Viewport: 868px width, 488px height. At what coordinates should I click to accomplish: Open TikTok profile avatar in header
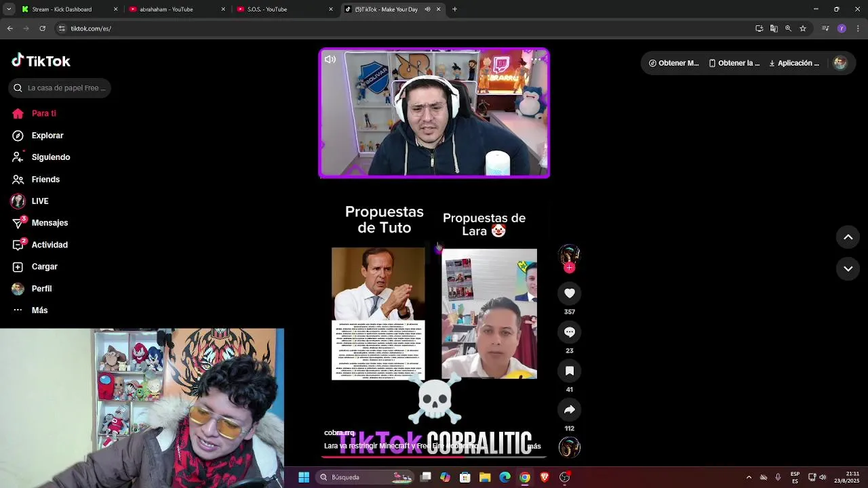click(840, 63)
